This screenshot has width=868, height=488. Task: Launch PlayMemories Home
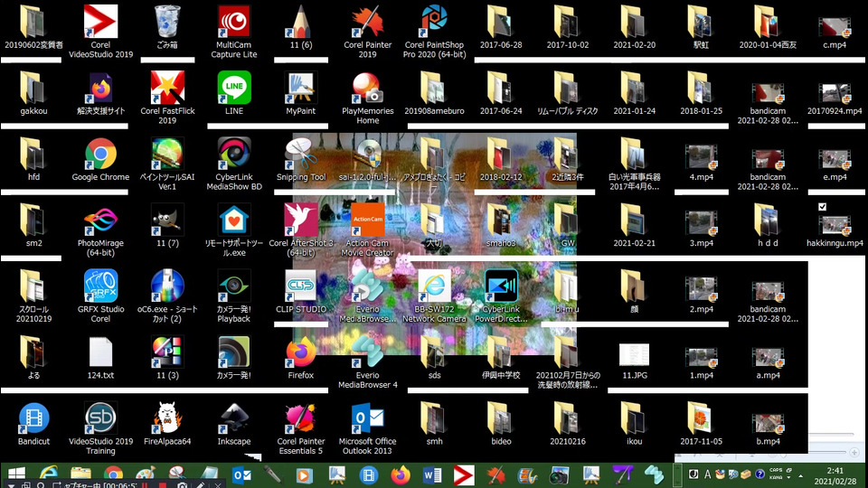[368, 98]
